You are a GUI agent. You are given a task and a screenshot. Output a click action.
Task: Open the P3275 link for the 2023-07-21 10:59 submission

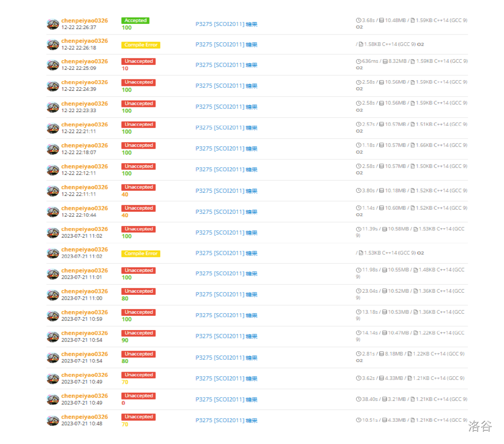tap(226, 315)
